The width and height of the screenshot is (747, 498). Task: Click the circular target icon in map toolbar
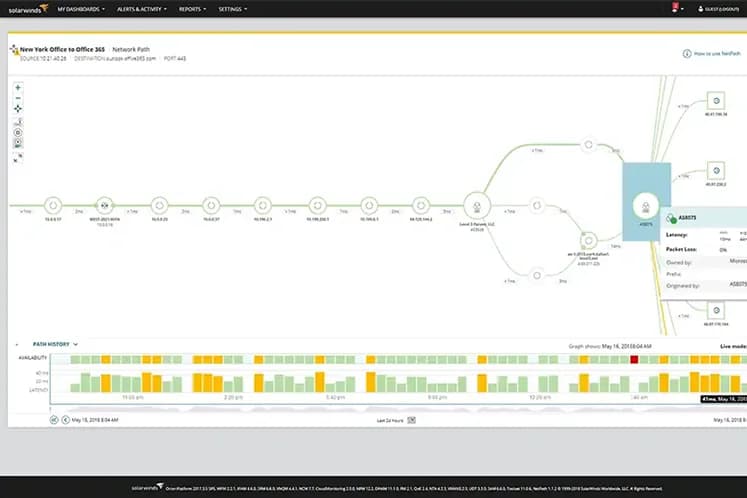tap(18, 132)
